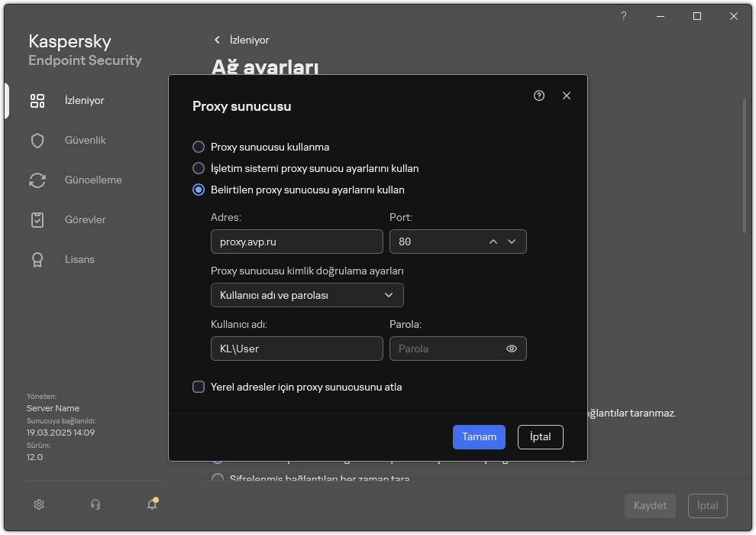
Task: Open notifications via bell icon
Action: tap(151, 504)
